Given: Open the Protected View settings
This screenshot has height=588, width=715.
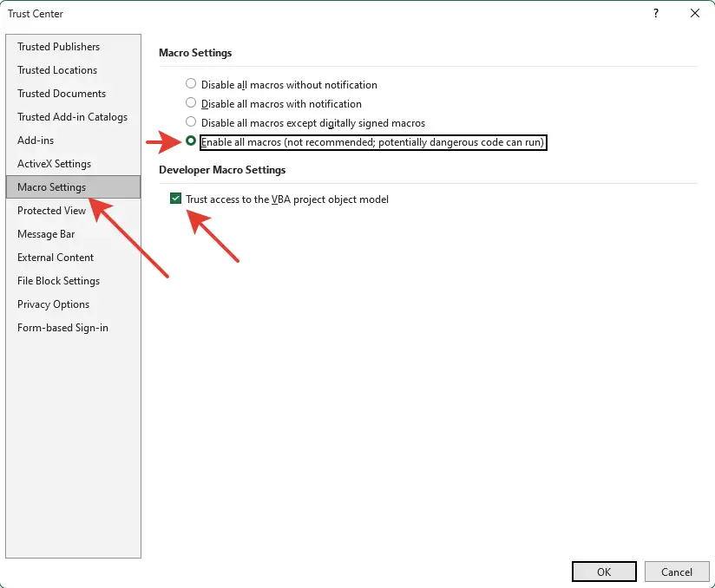Looking at the screenshot, I should coord(51,210).
